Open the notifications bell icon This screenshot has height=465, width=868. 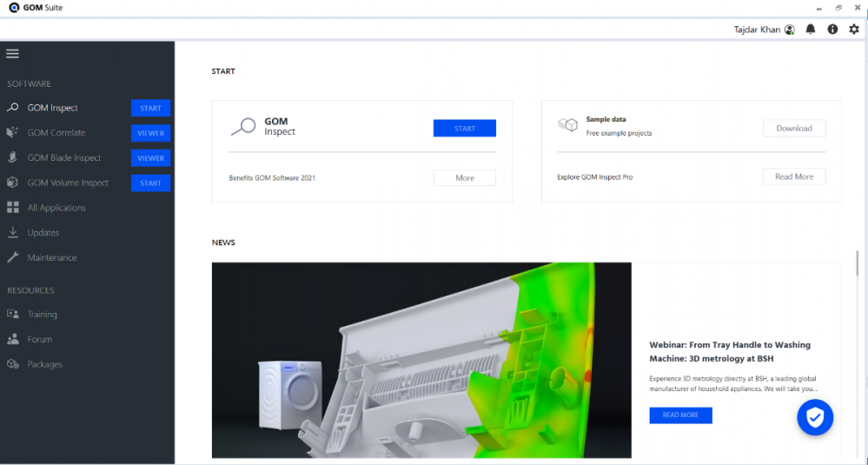[x=811, y=30]
